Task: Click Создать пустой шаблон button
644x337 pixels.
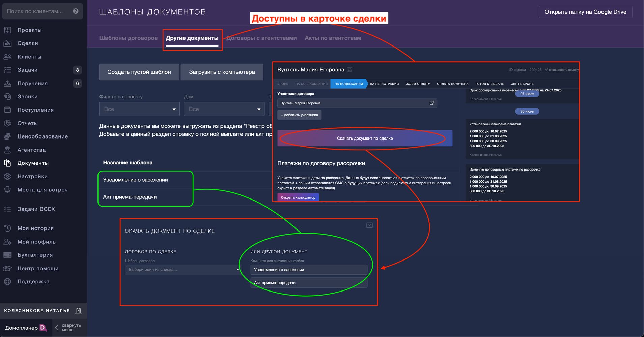Action: [139, 72]
